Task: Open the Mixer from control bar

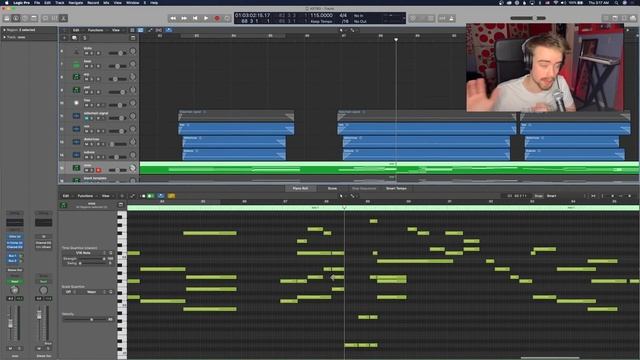Action: tap(54, 18)
